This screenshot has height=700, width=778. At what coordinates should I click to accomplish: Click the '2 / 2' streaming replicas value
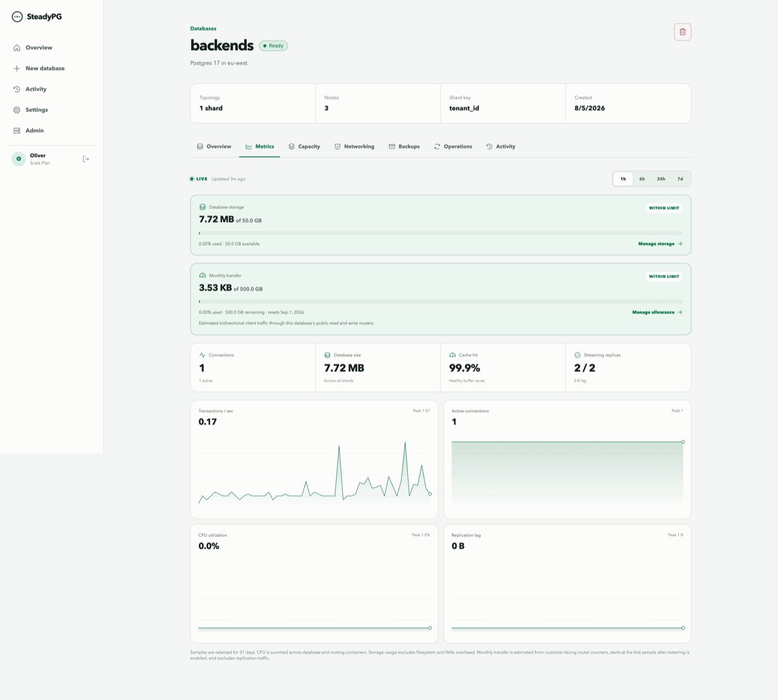(x=585, y=368)
